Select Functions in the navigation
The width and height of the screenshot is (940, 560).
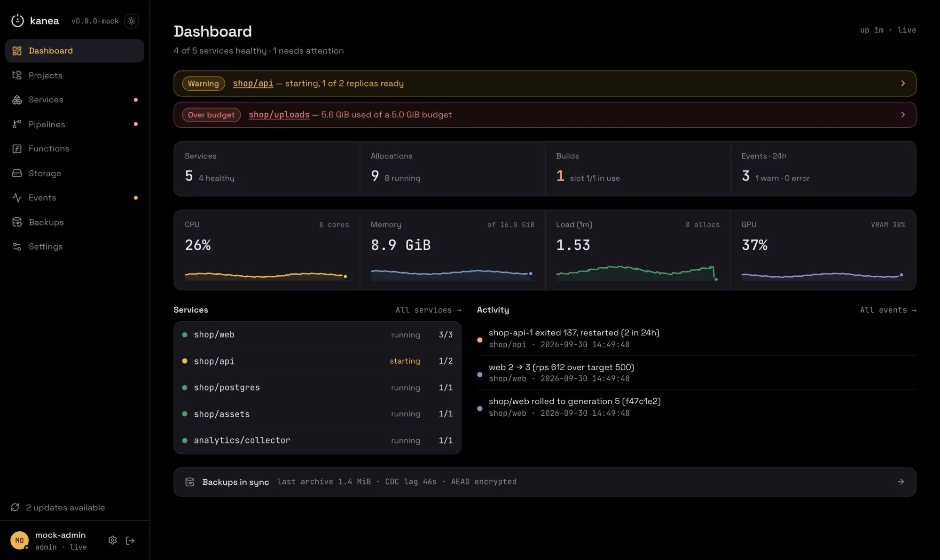(x=75, y=148)
